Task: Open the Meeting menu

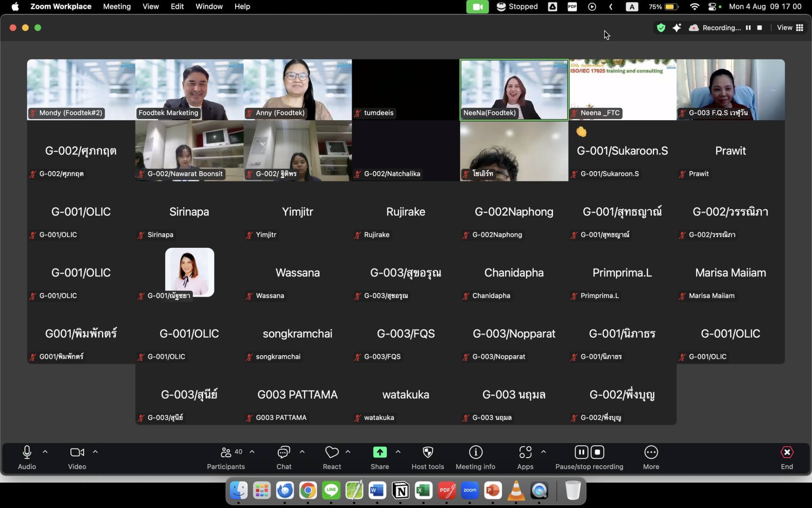Action: (117, 6)
